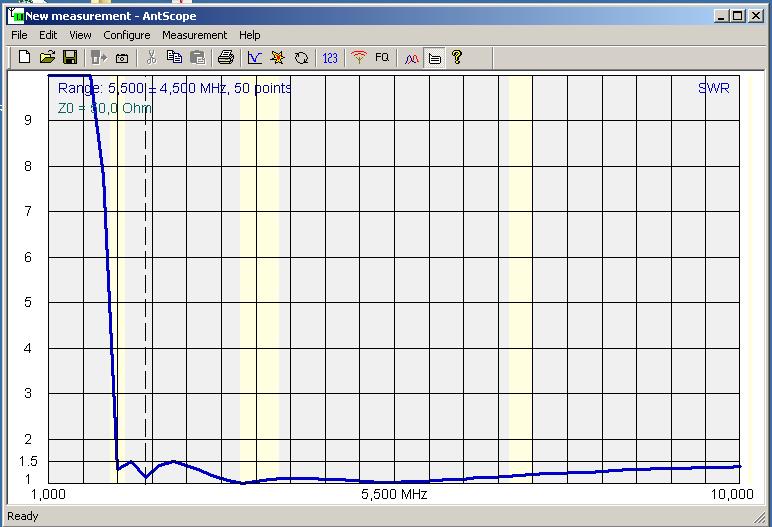Click the 'Z0 = 50,0 Ohm' label
This screenshot has width=772, height=527.
[104, 108]
